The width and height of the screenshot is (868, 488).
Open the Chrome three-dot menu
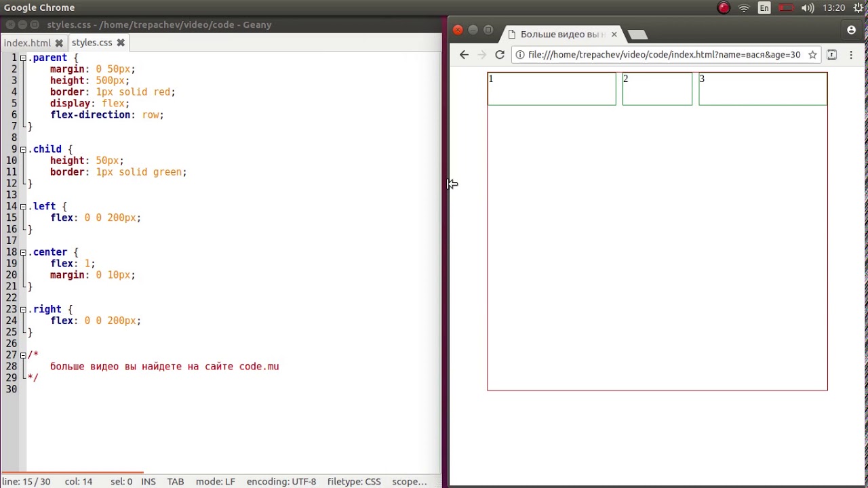(x=851, y=55)
